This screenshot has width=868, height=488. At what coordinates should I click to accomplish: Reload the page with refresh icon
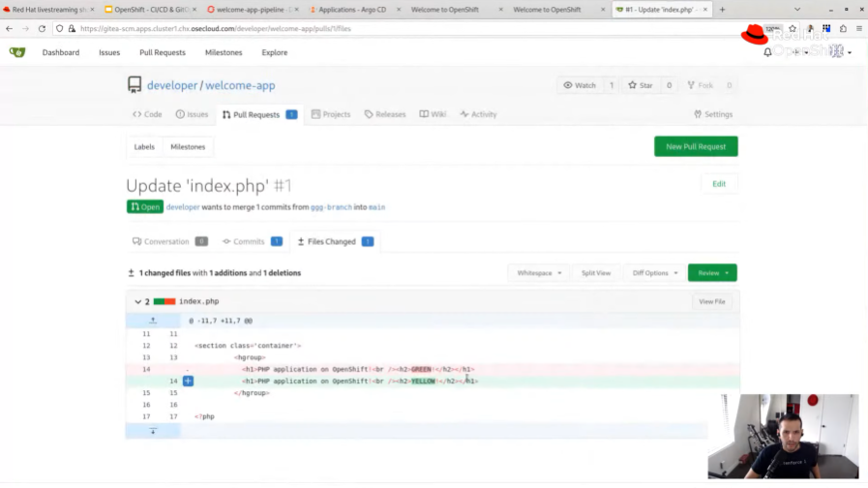42,28
